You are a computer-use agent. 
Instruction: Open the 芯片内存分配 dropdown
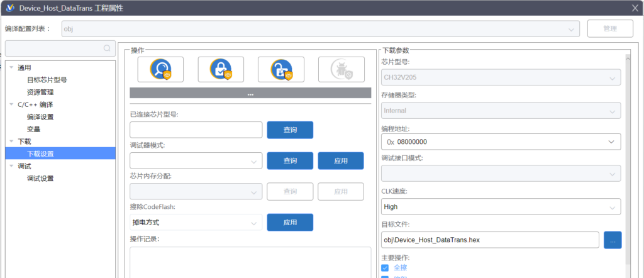tap(196, 191)
